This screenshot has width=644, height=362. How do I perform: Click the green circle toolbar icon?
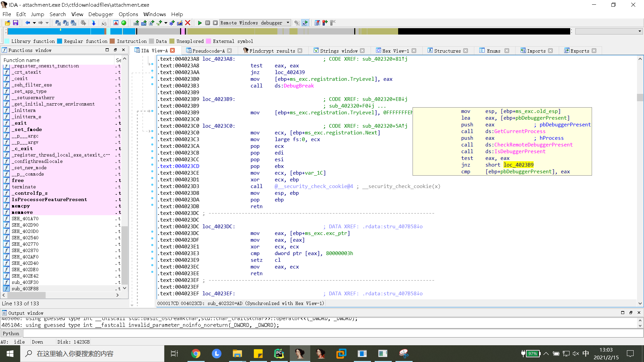click(124, 23)
